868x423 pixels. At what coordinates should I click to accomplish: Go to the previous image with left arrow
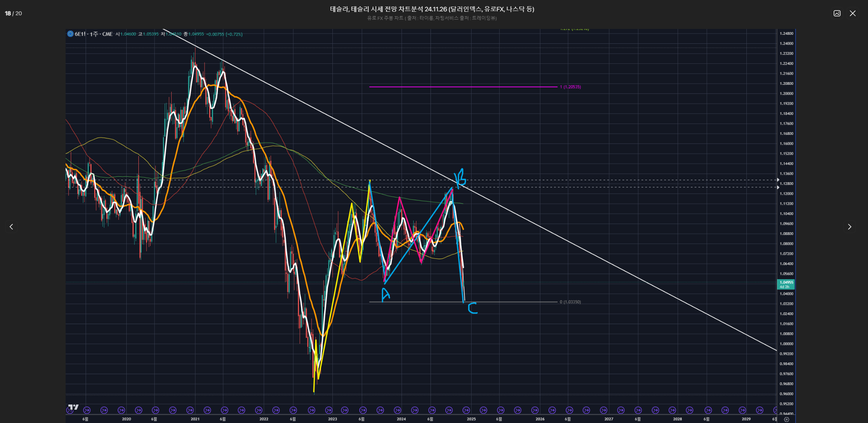tap(11, 227)
